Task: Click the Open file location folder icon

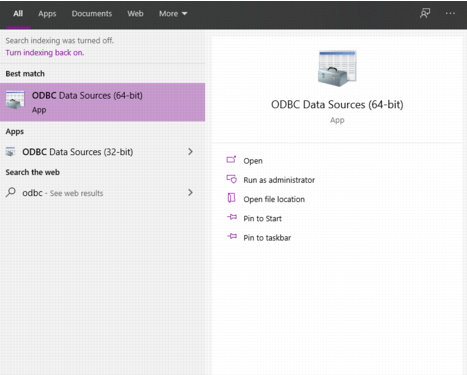Action: click(x=231, y=198)
